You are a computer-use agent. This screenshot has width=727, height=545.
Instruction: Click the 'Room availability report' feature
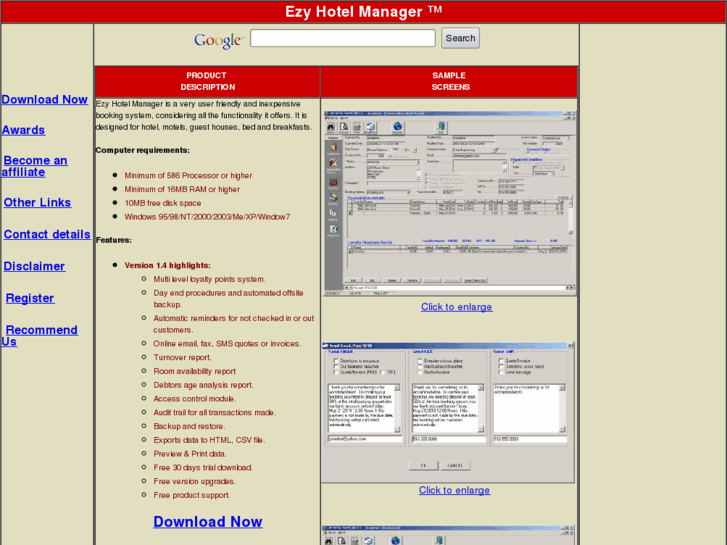[194, 372]
